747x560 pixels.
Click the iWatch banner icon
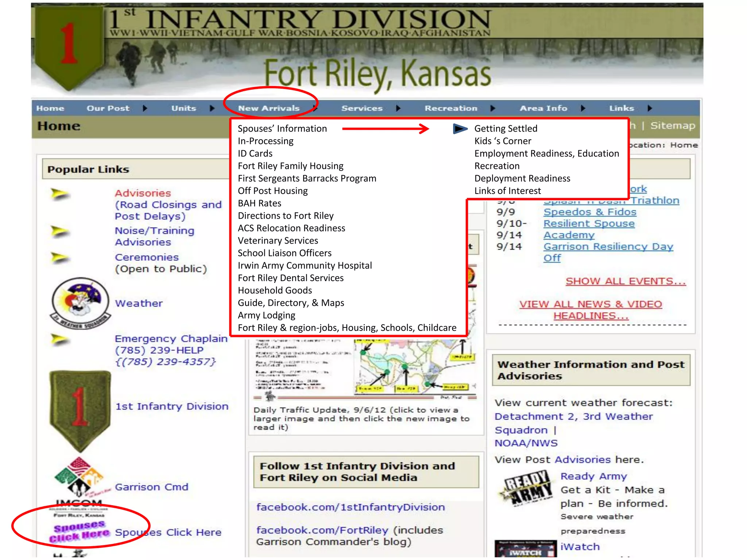pos(526,549)
